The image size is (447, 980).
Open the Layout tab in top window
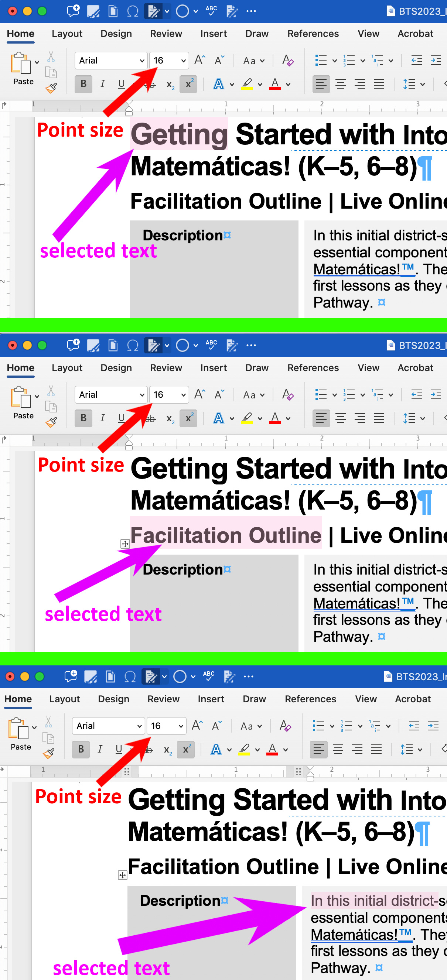[67, 34]
